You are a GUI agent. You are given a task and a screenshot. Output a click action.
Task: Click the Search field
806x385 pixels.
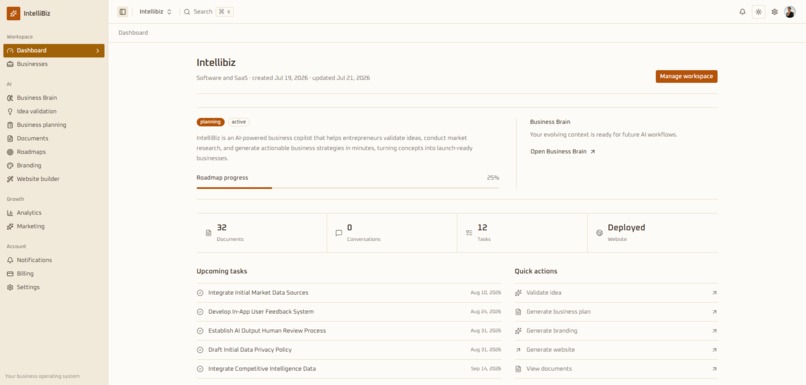pos(208,12)
